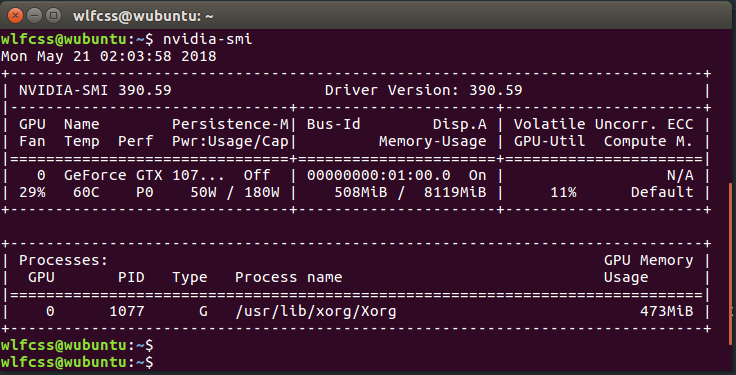The image size is (736, 375).
Task: Click the 'Pwr:Usage/Cap' header
Action: pyautogui.click(x=230, y=141)
